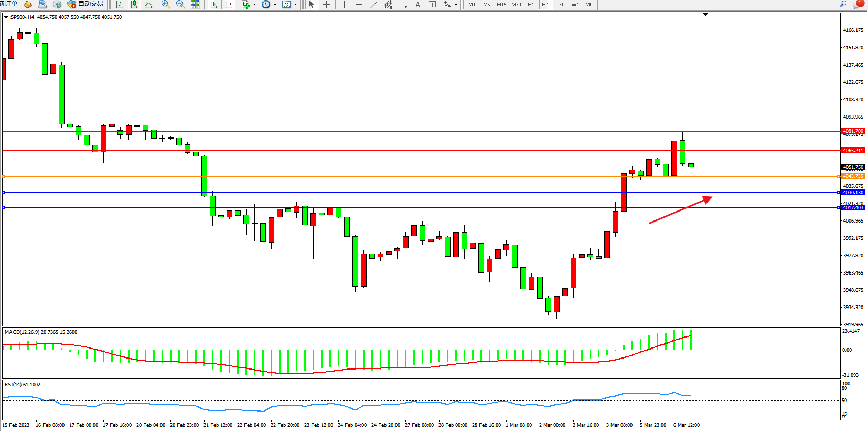
Task: Switch to the D1 timeframe
Action: click(x=560, y=5)
